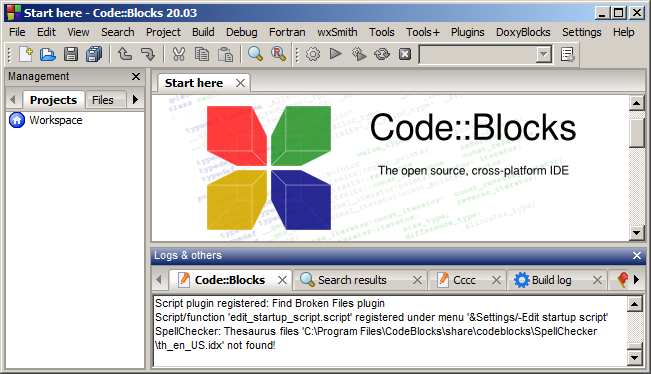Switch to the Projects tab
Image resolution: width=651 pixels, height=374 pixels.
tap(53, 100)
